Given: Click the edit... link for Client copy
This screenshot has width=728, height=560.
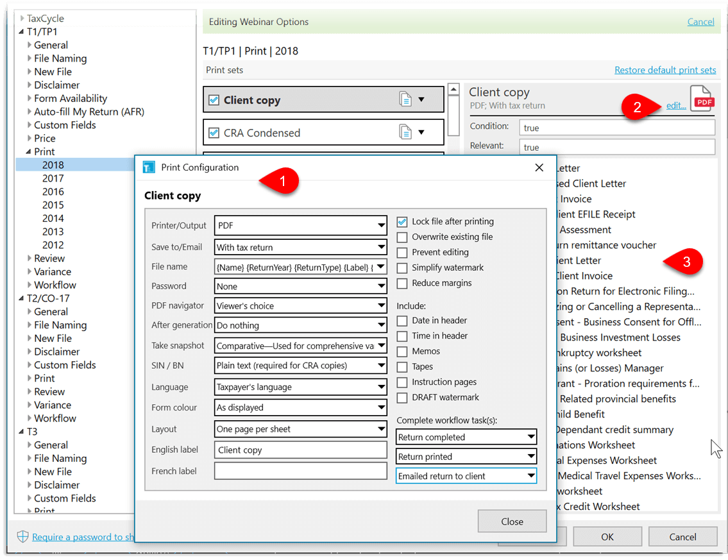Looking at the screenshot, I should coord(676,105).
